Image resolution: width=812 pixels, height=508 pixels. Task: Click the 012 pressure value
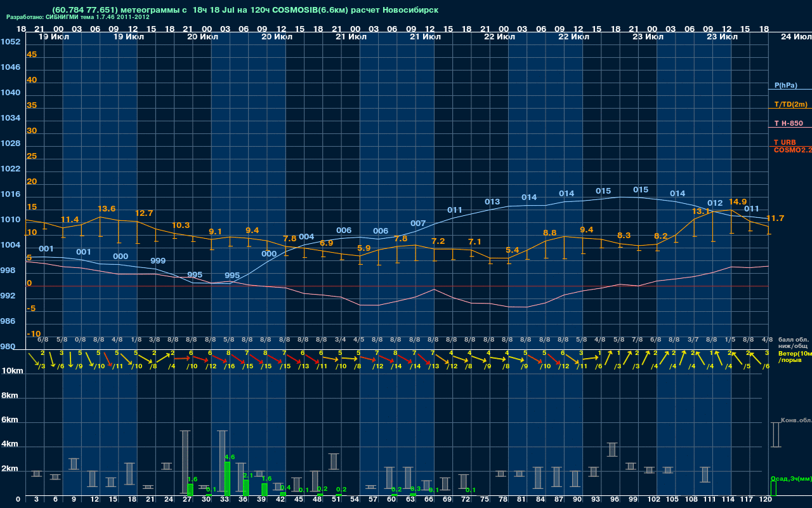[715, 203]
